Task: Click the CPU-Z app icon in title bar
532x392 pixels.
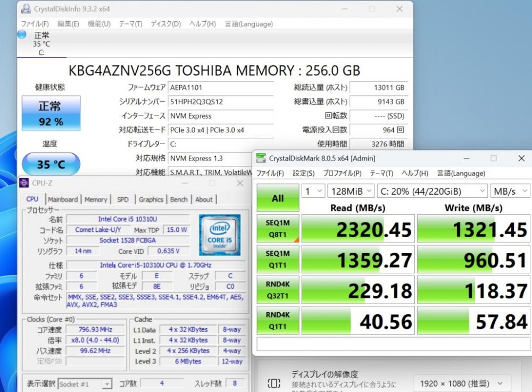Action: tap(24, 183)
